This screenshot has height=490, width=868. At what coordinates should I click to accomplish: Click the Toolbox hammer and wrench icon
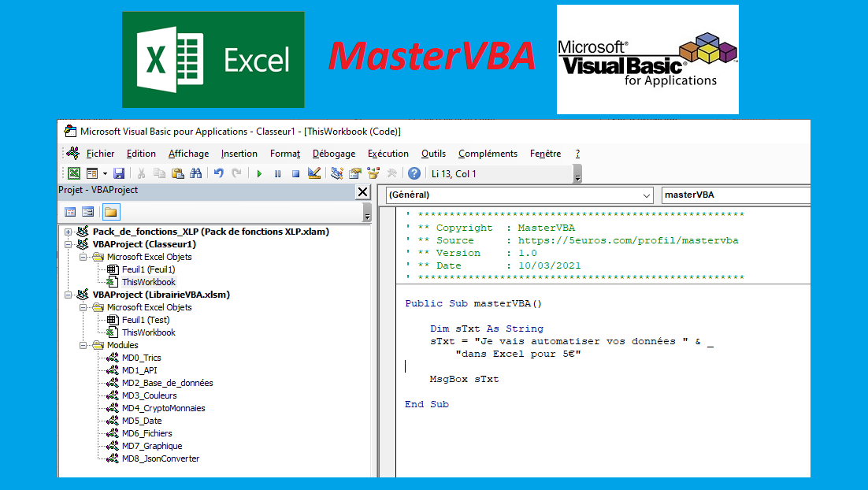391,173
